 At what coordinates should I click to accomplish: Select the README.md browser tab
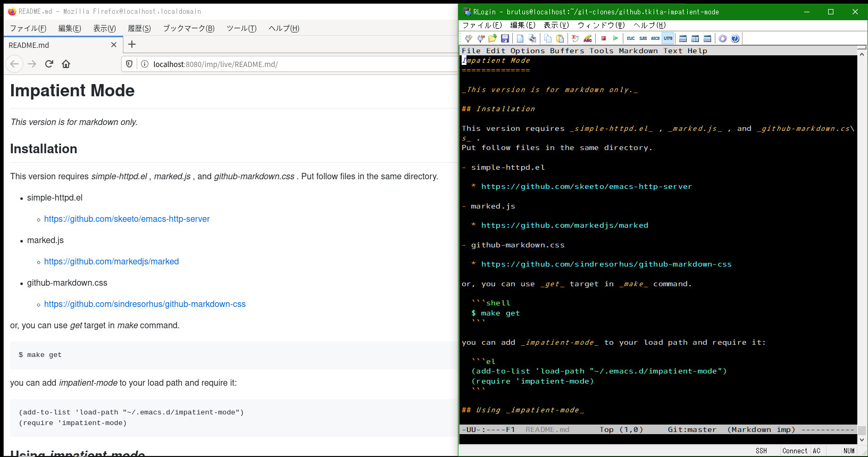pyautogui.click(x=63, y=45)
